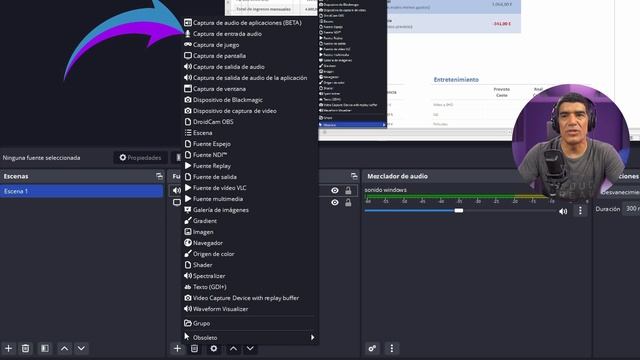This screenshot has width=640, height=360.
Task: Choose Shader source entry
Action: point(249,265)
